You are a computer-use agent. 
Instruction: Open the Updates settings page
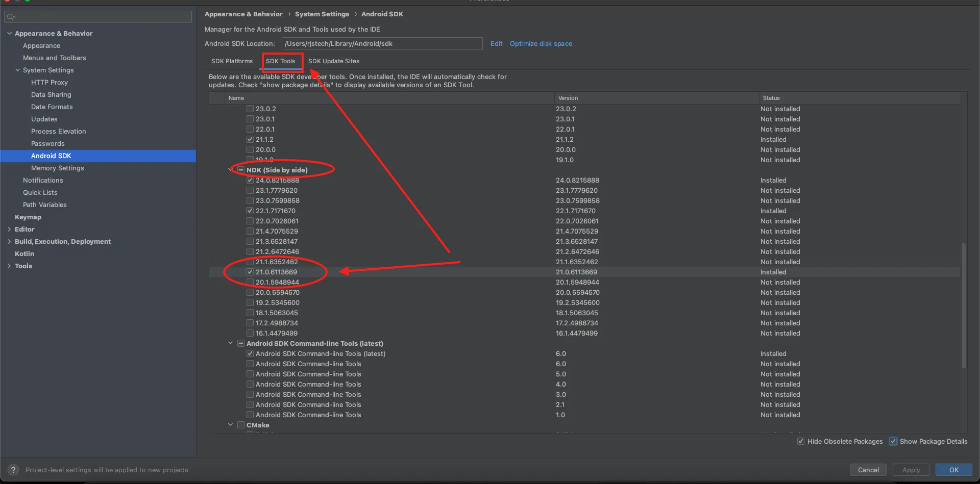[x=44, y=119]
